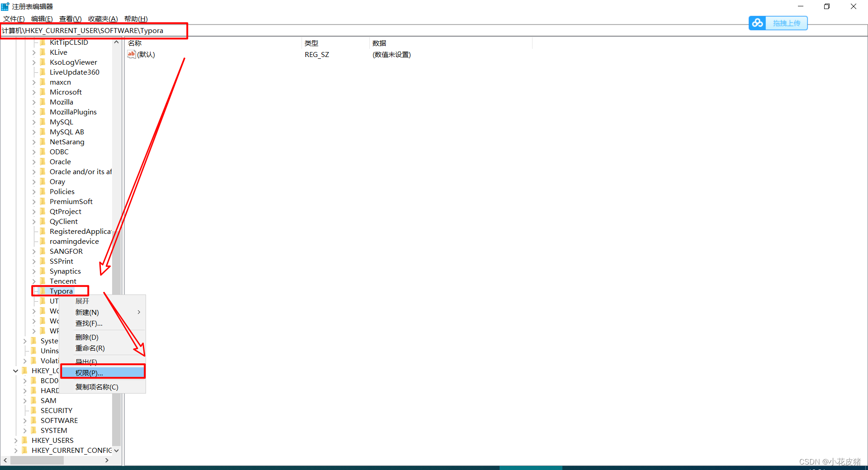Choose 删除(D) in the context menu
This screenshot has width=868, height=470.
point(103,337)
